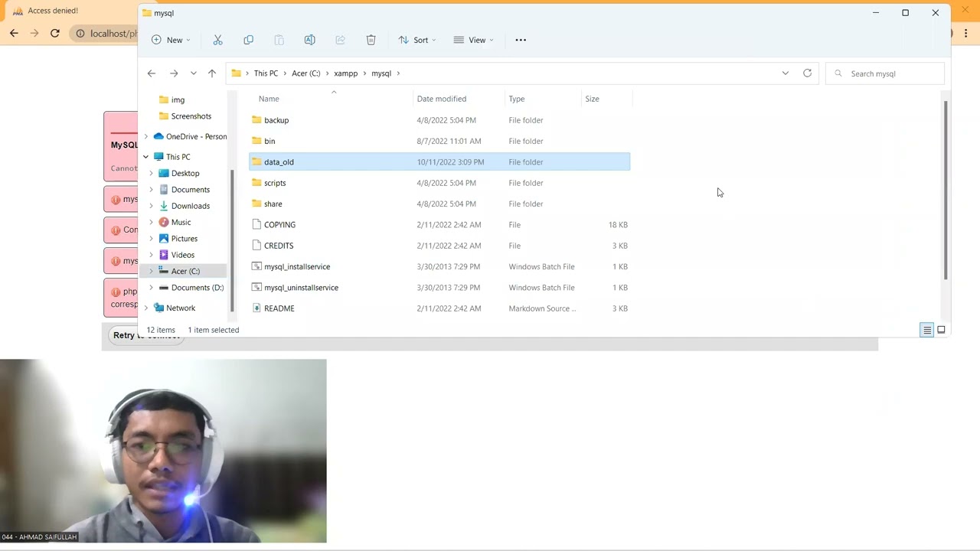Image resolution: width=980 pixels, height=551 pixels.
Task: Click Acer (C:) in address breadcrumb
Action: coord(305,73)
